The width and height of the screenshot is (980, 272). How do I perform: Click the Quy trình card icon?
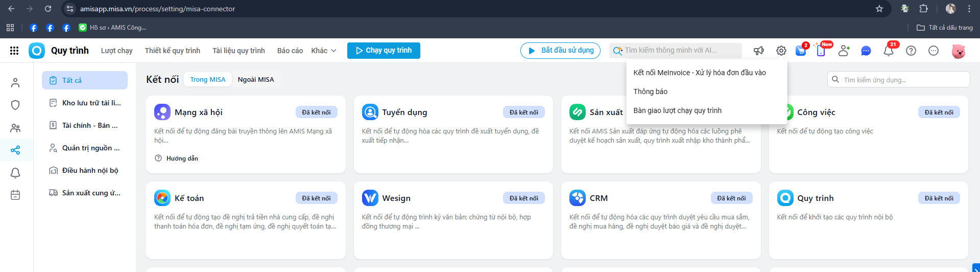(785, 198)
